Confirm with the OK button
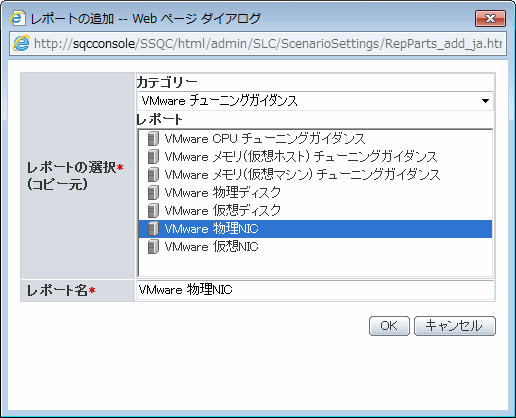Viewport: 516px width, 418px height. [x=389, y=326]
